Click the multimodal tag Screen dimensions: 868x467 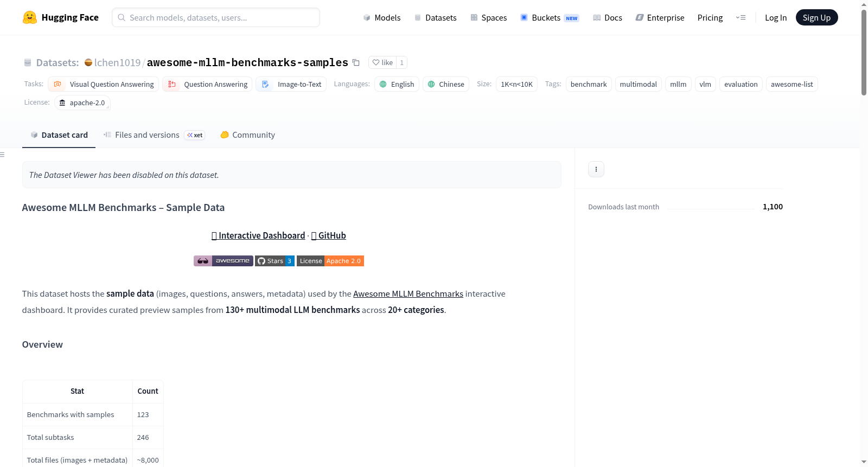(638, 84)
